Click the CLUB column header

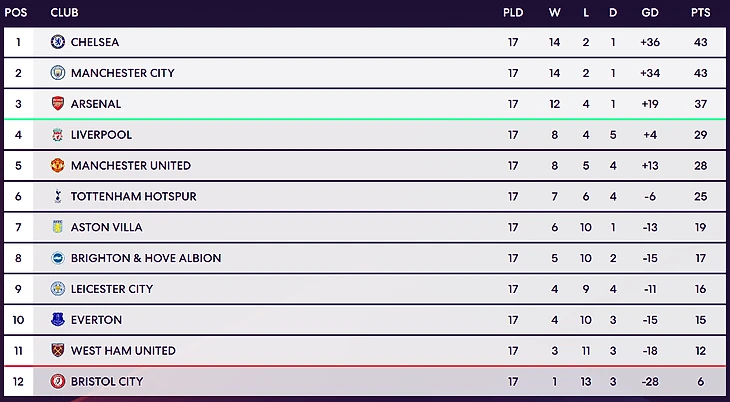(x=64, y=13)
